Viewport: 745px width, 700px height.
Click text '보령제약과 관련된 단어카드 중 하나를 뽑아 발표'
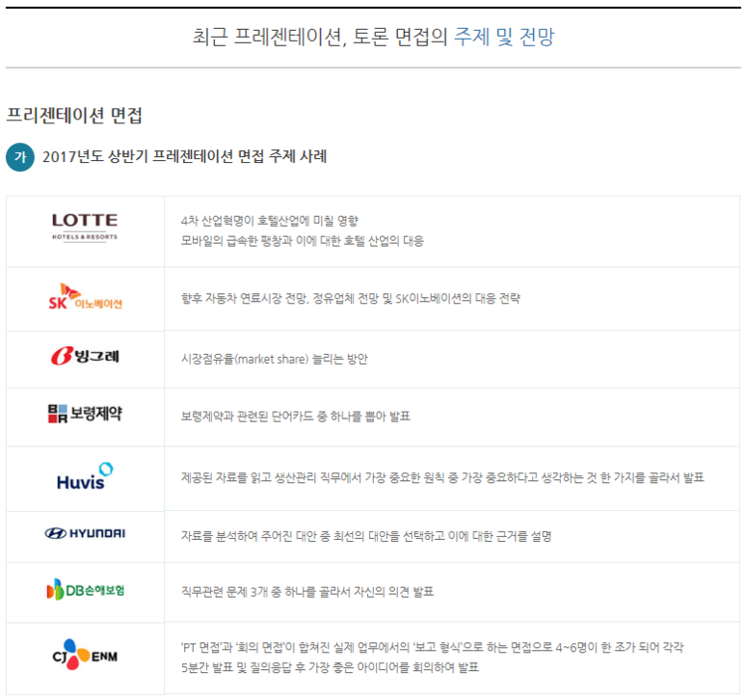click(296, 417)
